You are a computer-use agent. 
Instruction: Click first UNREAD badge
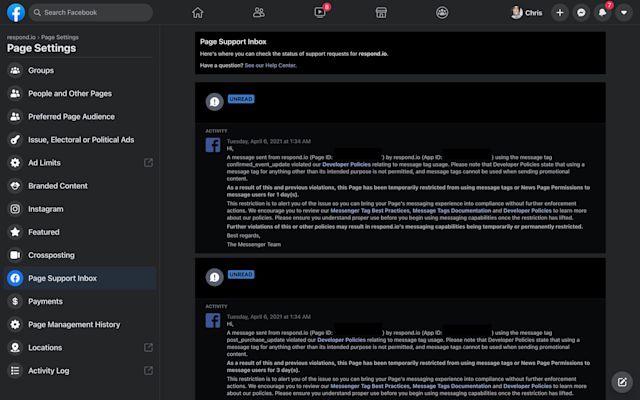[x=241, y=99]
